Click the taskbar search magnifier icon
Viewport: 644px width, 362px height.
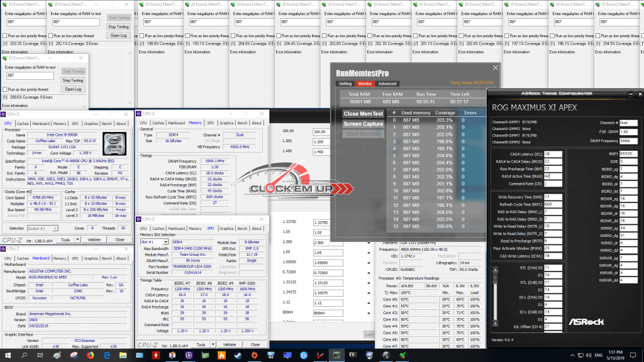click(23, 355)
